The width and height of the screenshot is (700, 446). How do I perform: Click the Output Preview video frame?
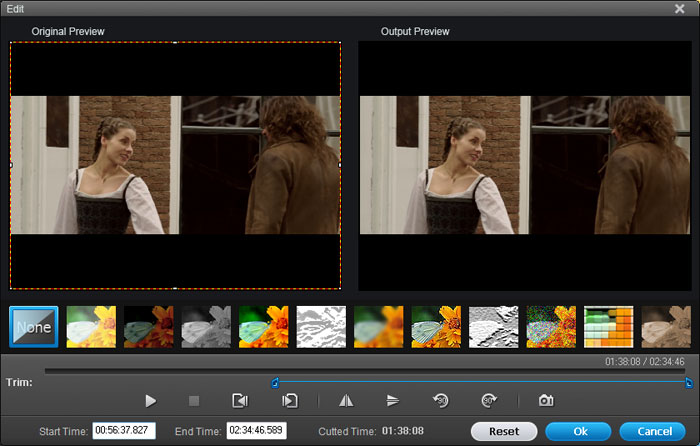[x=525, y=166]
